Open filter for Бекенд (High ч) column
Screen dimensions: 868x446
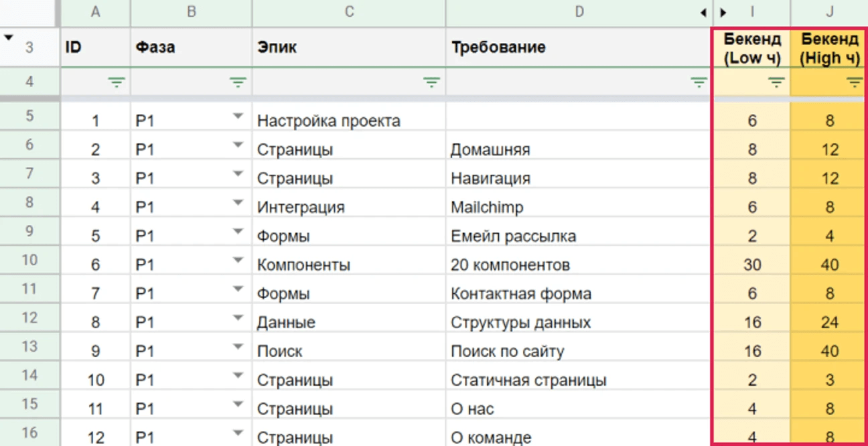coord(854,83)
